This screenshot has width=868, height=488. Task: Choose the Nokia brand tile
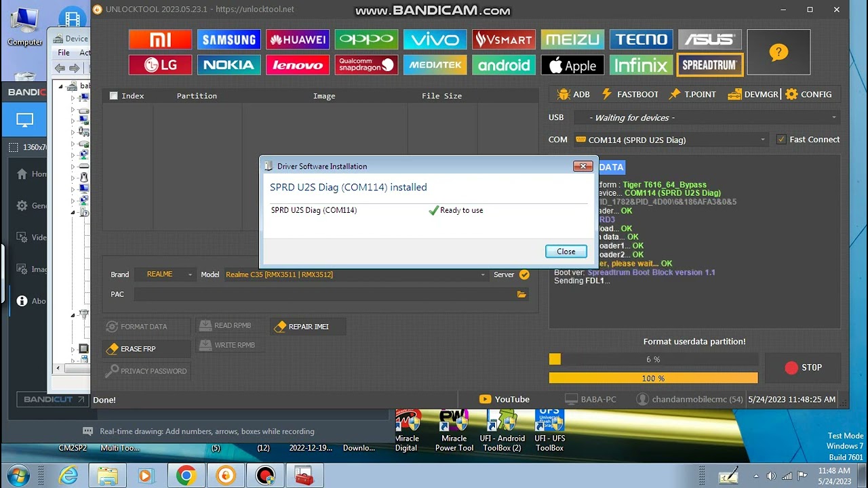click(229, 65)
